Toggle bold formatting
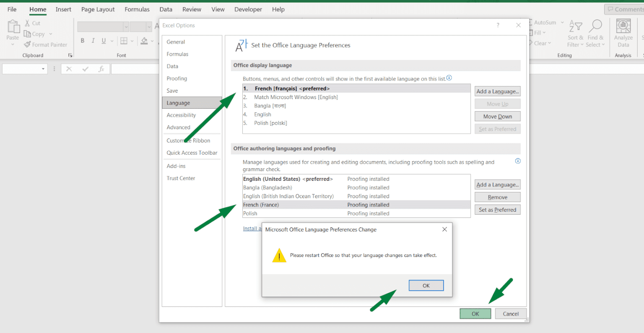Viewport: 644px width, 333px height. (83, 41)
